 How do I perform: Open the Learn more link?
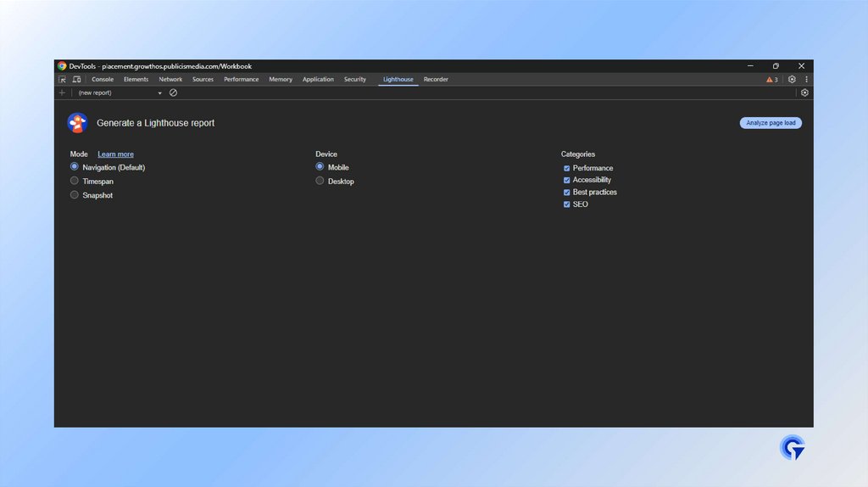[115, 154]
